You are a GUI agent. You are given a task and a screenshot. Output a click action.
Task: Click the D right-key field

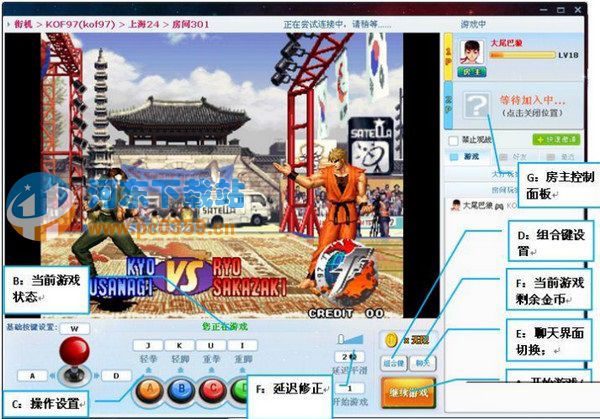[116, 376]
